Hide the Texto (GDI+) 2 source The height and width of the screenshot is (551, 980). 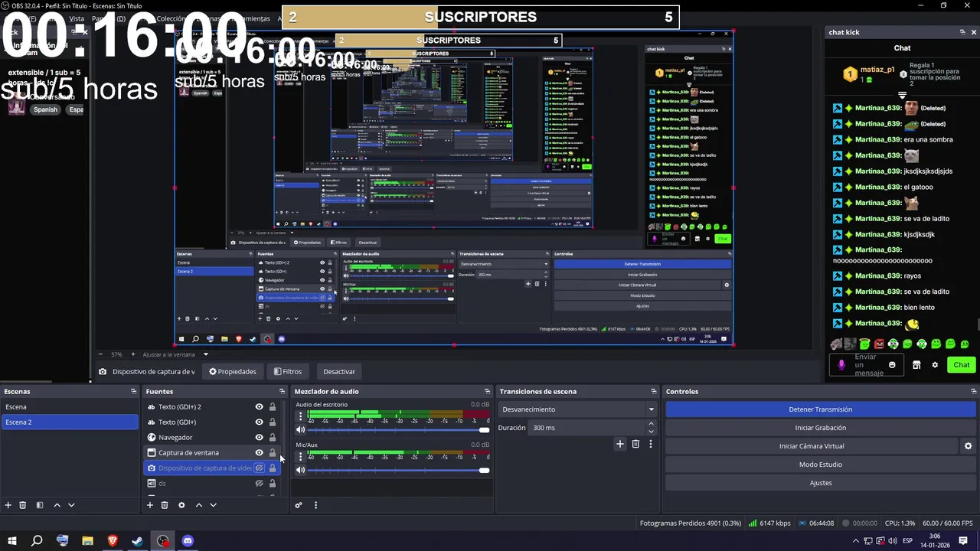259,407
